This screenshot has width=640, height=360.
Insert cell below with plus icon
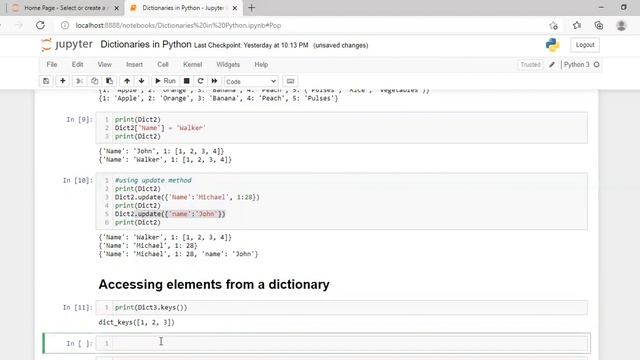coord(62,81)
